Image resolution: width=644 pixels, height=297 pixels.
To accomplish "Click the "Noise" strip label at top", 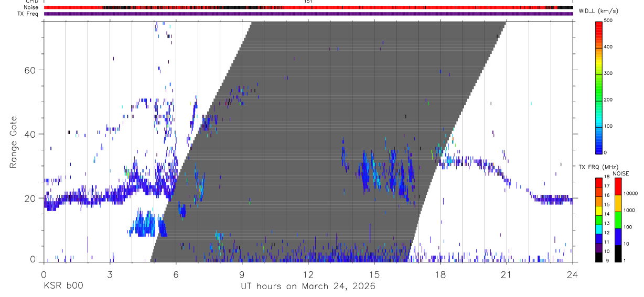I will [31, 7].
